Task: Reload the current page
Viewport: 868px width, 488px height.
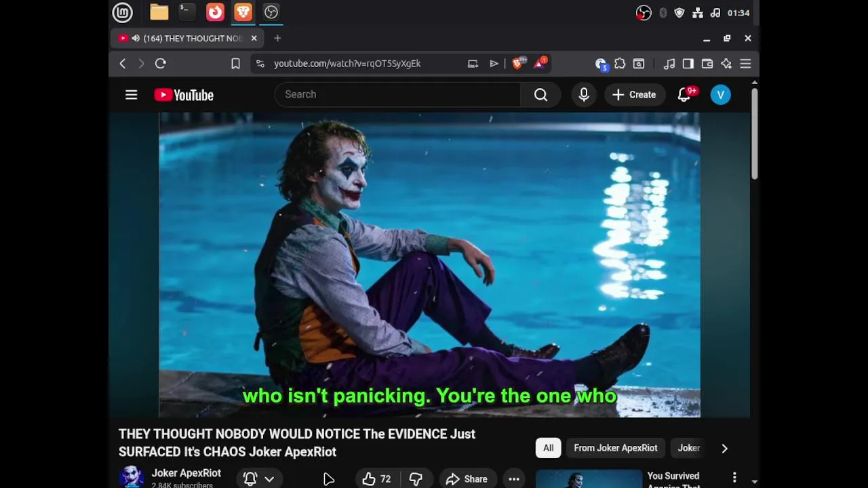Action: (x=161, y=64)
